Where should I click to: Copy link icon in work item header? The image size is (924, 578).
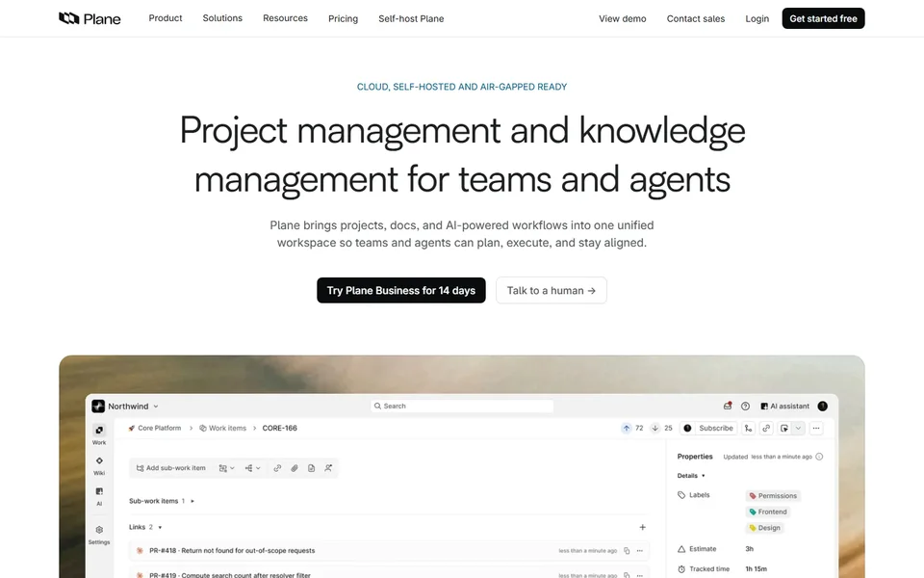tap(766, 428)
